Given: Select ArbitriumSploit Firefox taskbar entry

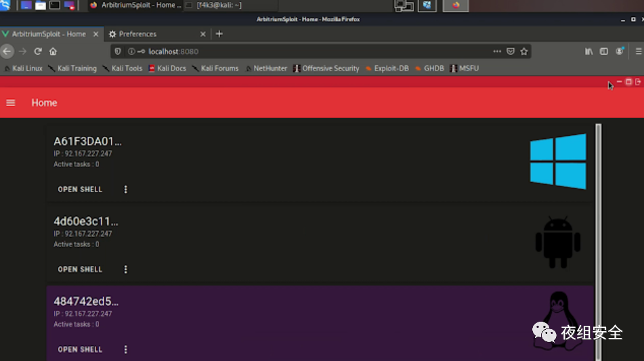Looking at the screenshot, I should (x=135, y=5).
